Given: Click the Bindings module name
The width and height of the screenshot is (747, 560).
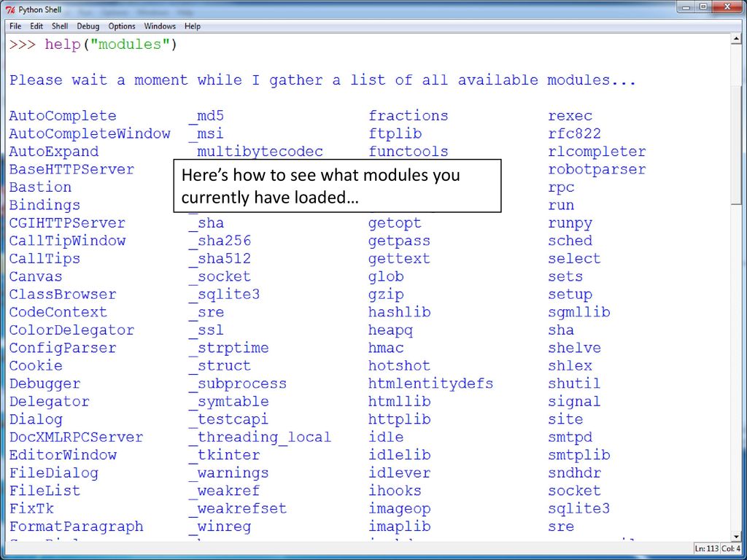Looking at the screenshot, I should pos(44,205).
